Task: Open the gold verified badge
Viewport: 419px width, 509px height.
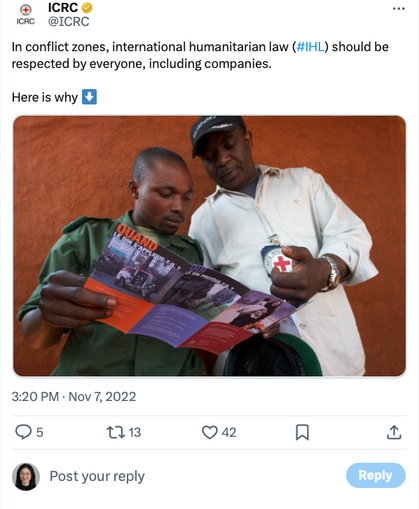Action: point(87,7)
